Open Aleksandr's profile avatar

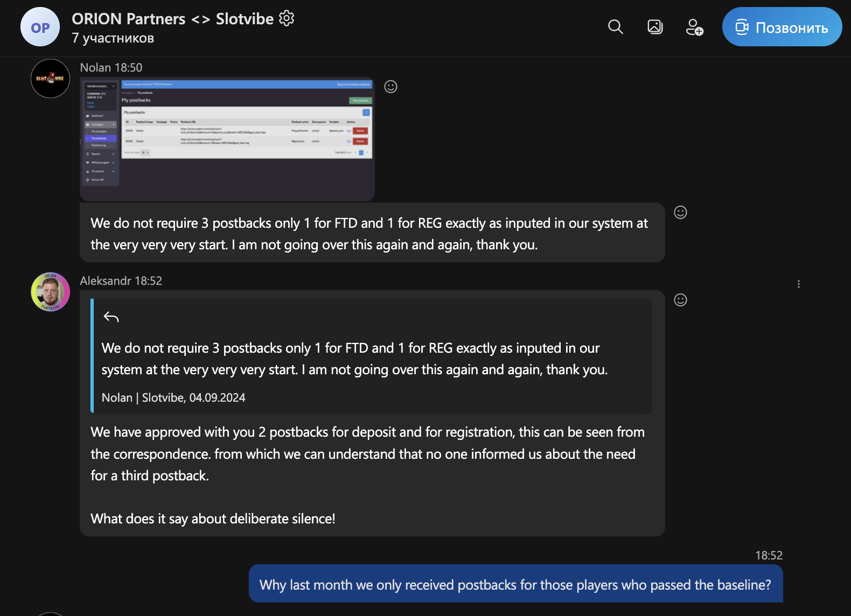click(x=50, y=292)
